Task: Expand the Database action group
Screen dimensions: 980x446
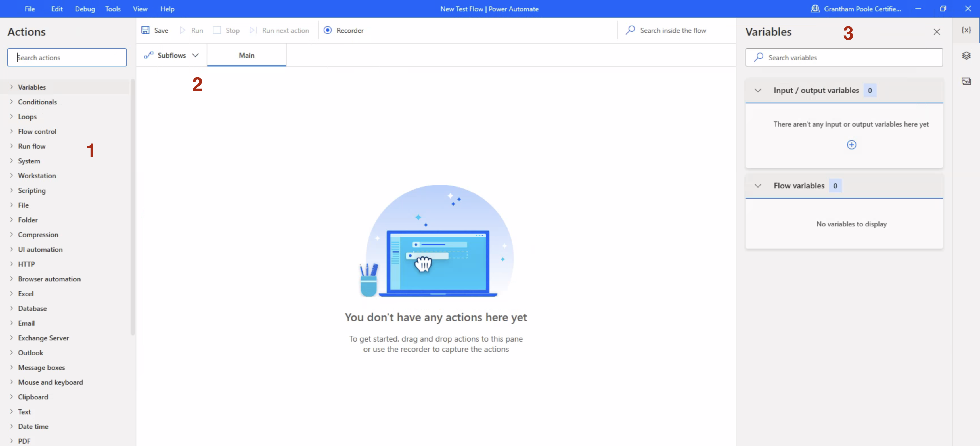Action: [11, 308]
